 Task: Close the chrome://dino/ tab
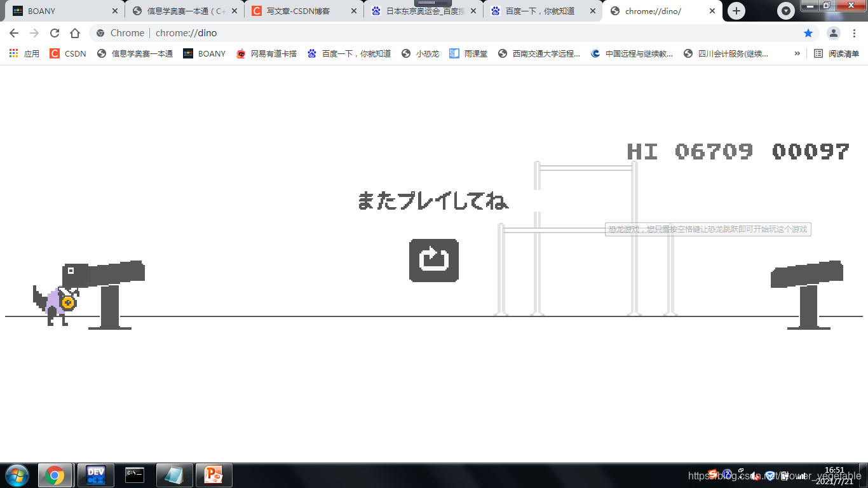[712, 11]
